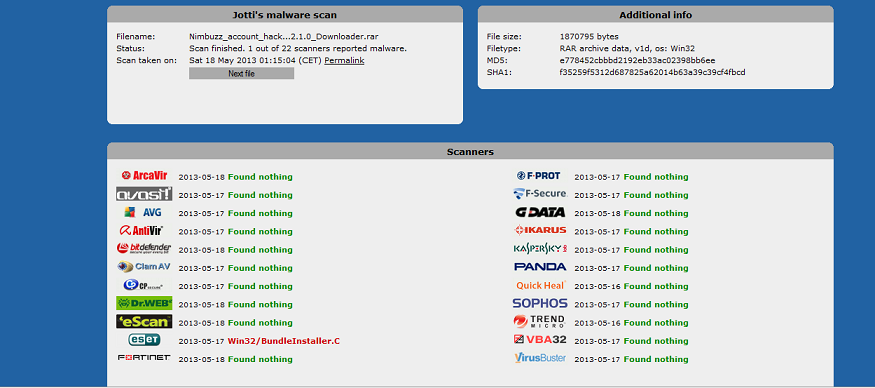This screenshot has height=388, width=875.
Task: Click the AVG scanner logo
Action: pyautogui.click(x=143, y=212)
